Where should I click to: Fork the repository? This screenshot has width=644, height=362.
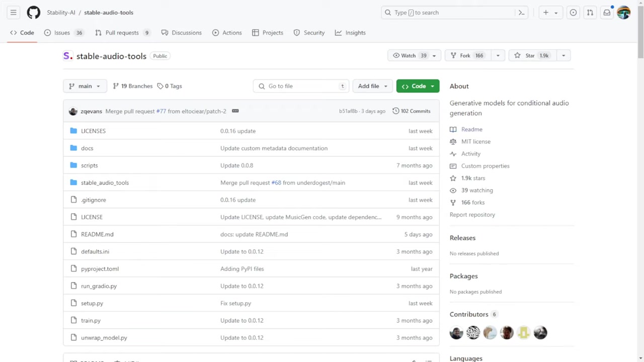point(467,56)
